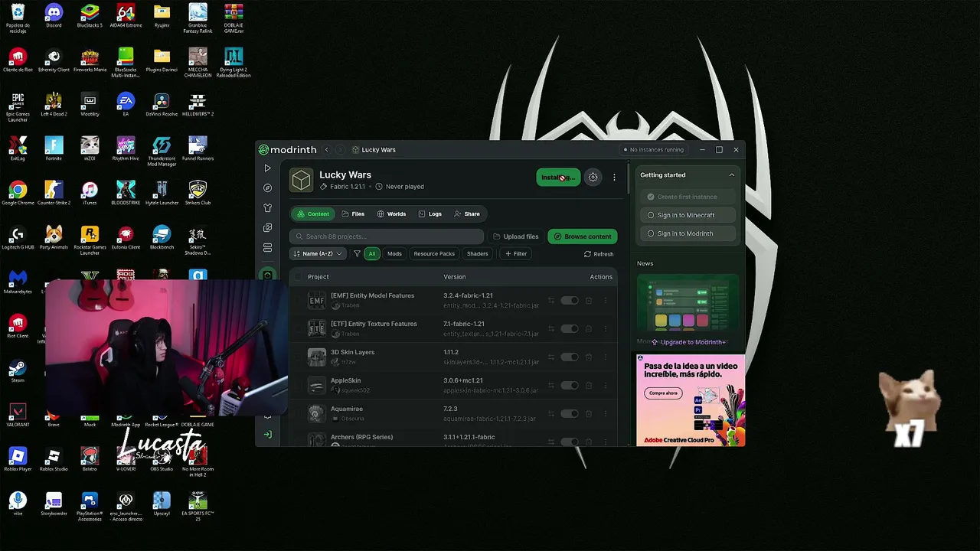Launch BlueStacks 5 from the desktop

pyautogui.click(x=90, y=15)
